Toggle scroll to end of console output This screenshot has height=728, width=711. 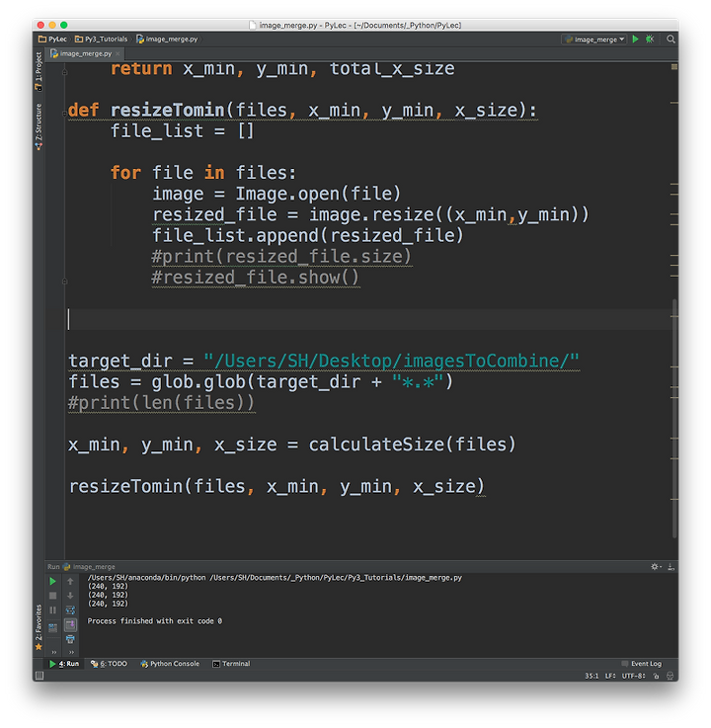click(70, 625)
